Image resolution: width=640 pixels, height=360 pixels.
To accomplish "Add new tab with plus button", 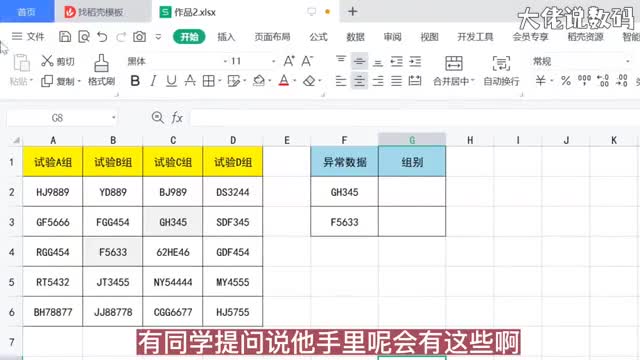I will [353, 12].
